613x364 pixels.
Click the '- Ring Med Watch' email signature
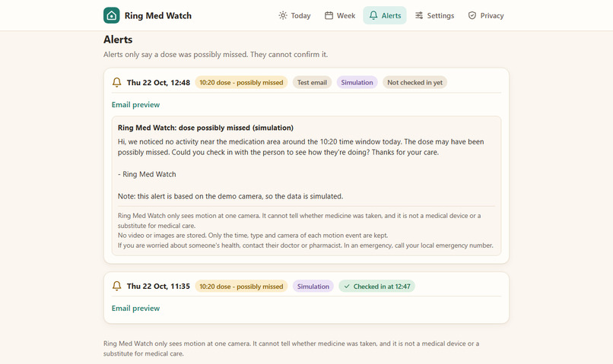[147, 174]
